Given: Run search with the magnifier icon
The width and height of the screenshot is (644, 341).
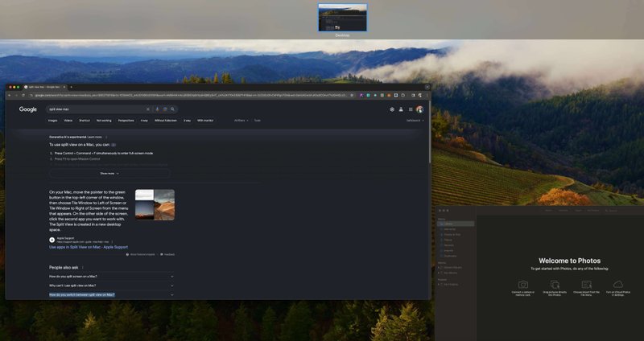Looking at the screenshot, I should point(172,109).
